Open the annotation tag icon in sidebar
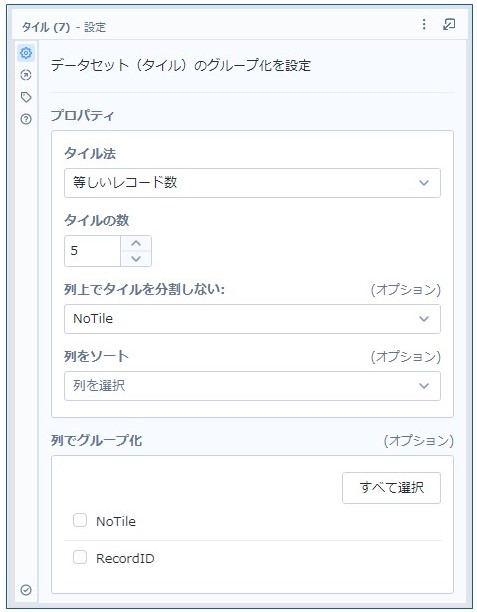477x612 pixels. tap(26, 97)
